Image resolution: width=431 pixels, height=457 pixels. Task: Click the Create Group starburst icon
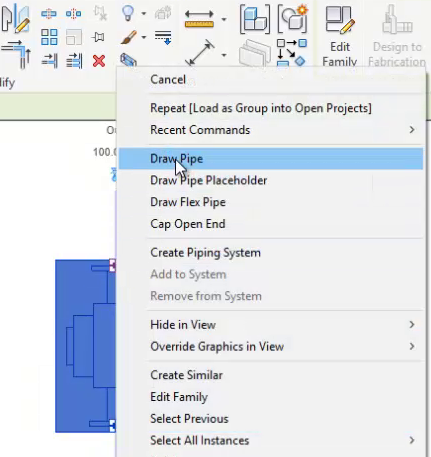(292, 19)
